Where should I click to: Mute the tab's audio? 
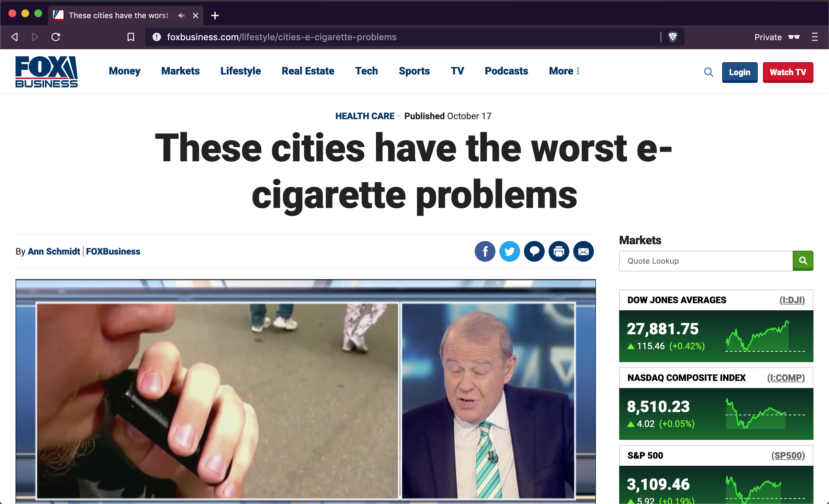(x=181, y=16)
